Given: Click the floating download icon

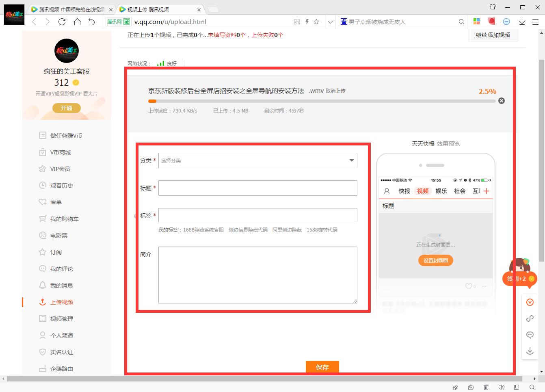Looking at the screenshot, I should [530, 351].
